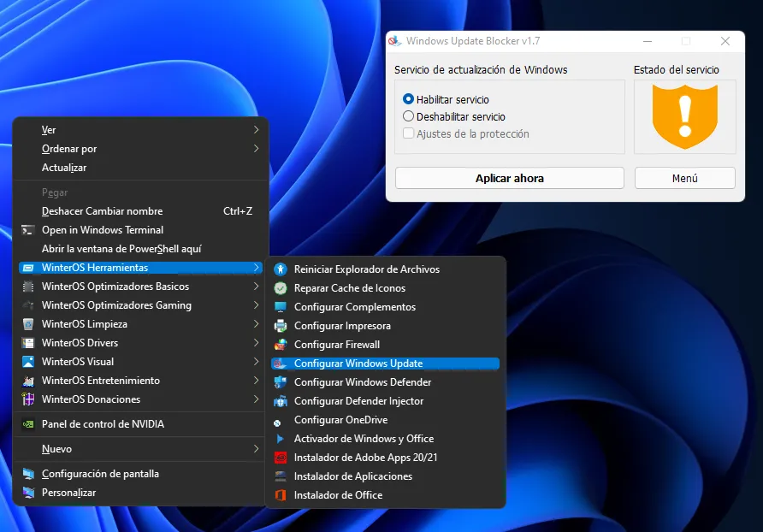Screen dimensions: 763x532
Task: Click the Instalador de Office icon
Action: (280, 495)
